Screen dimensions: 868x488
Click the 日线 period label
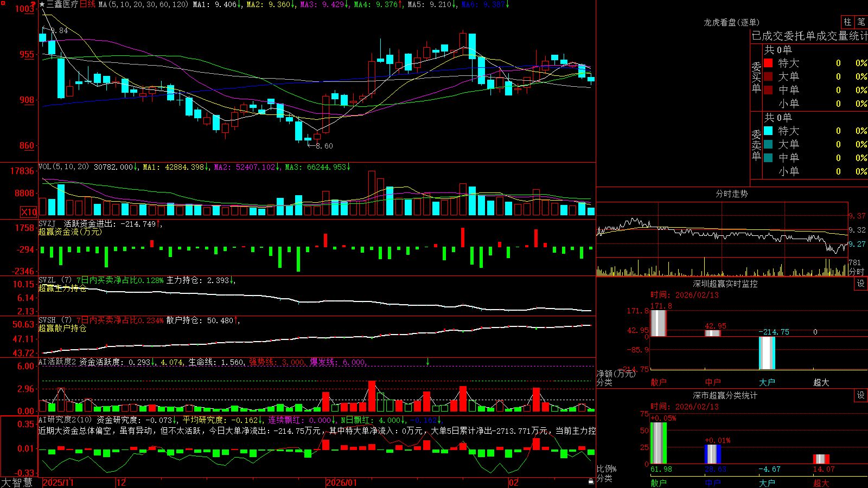(87, 4)
